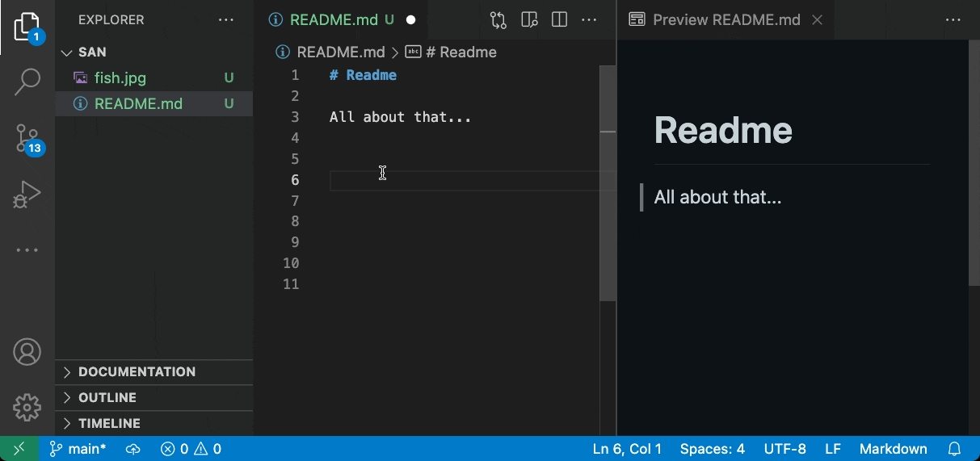
Task: Select README.md in the explorer tree
Action: coord(154,104)
